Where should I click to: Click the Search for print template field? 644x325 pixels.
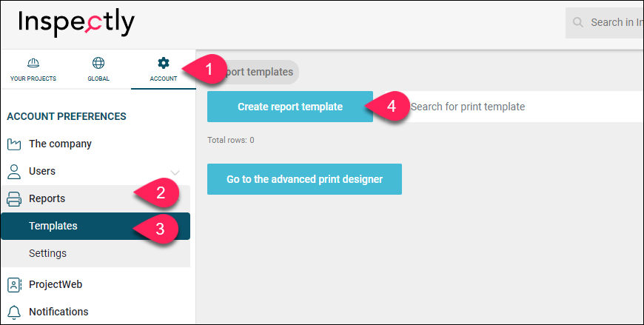(522, 107)
